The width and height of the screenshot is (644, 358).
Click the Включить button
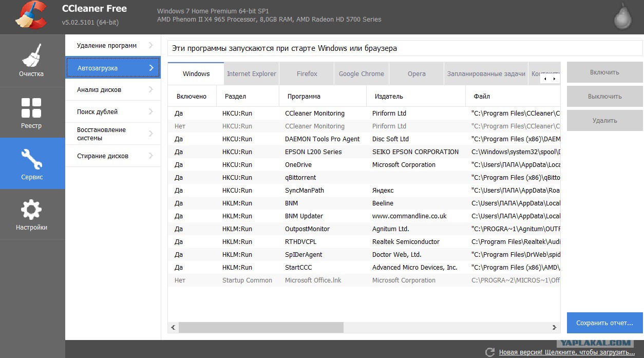pyautogui.click(x=604, y=72)
